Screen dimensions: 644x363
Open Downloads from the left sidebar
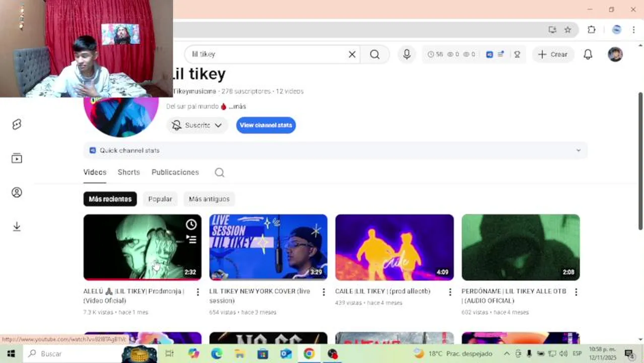pos(17,226)
